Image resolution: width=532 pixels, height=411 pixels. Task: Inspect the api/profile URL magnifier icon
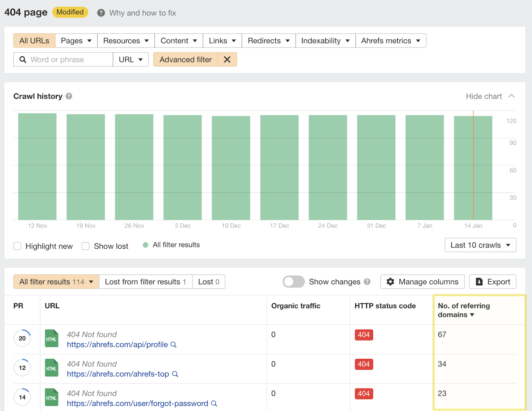174,344
